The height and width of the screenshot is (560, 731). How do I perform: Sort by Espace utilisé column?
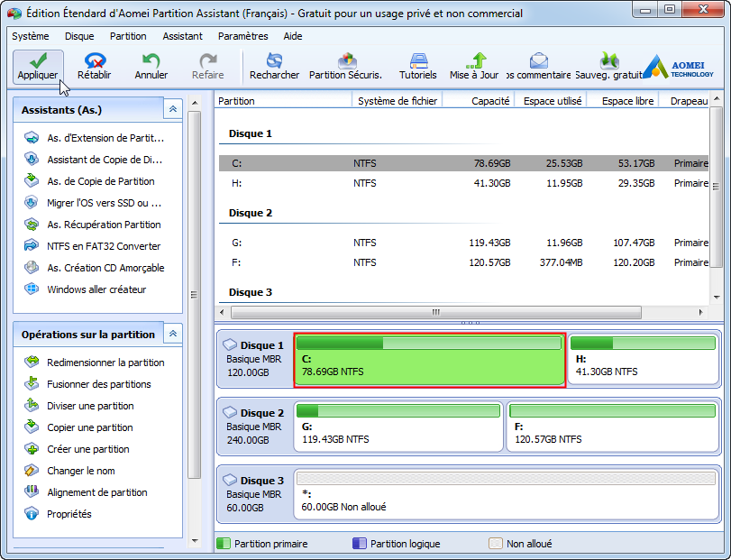[551, 101]
